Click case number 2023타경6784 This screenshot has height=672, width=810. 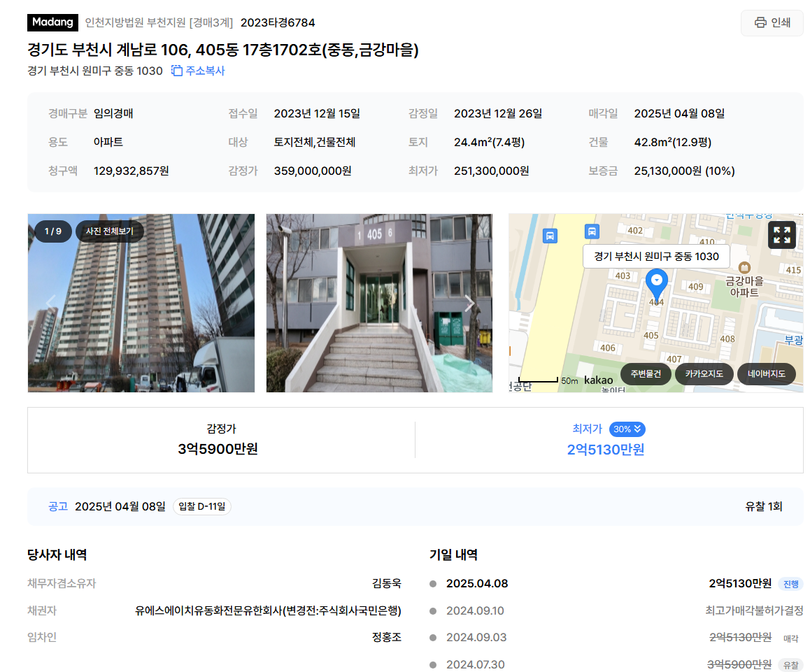(278, 23)
